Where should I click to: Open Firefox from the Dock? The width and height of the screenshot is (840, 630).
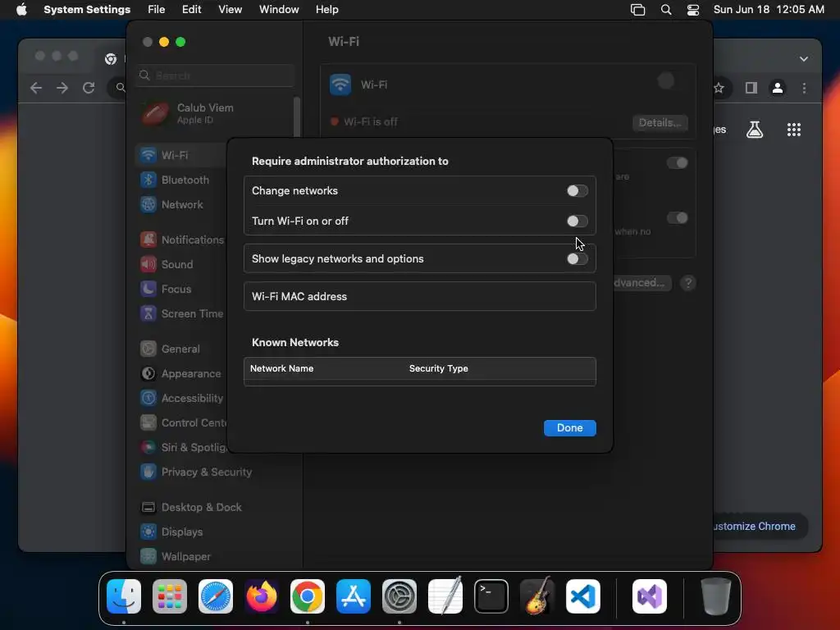(262, 596)
